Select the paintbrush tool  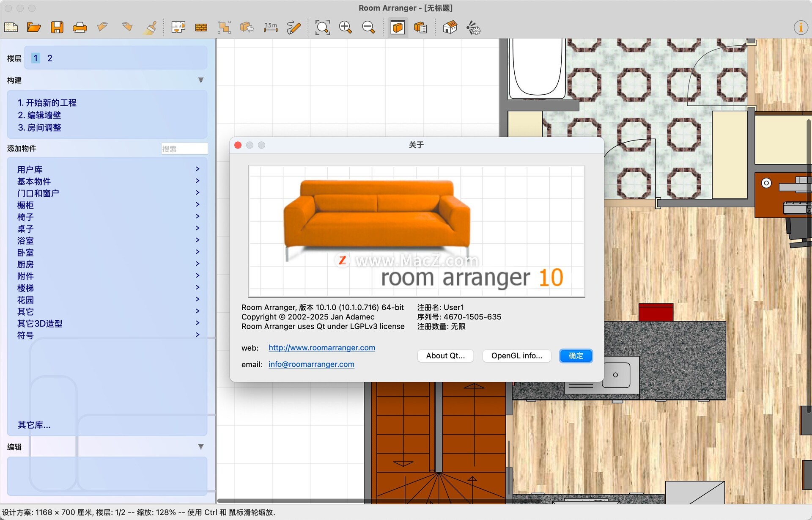point(151,28)
